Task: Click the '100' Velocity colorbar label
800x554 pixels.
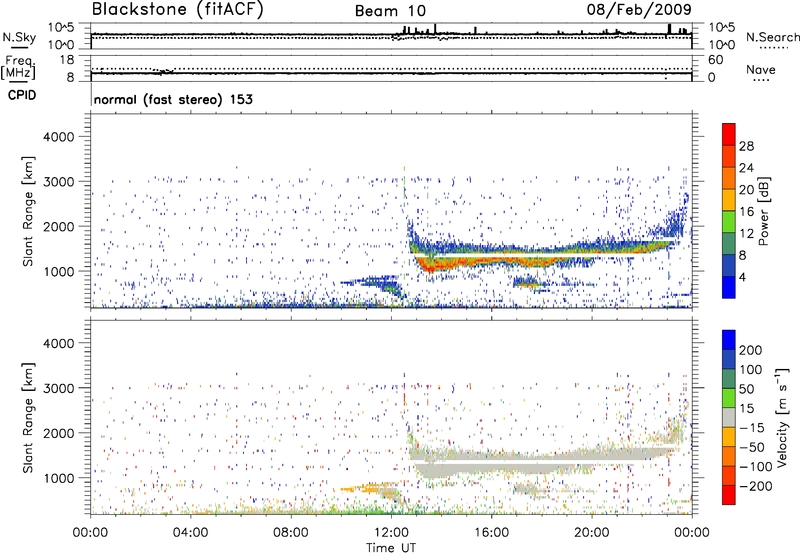Action: click(x=751, y=369)
